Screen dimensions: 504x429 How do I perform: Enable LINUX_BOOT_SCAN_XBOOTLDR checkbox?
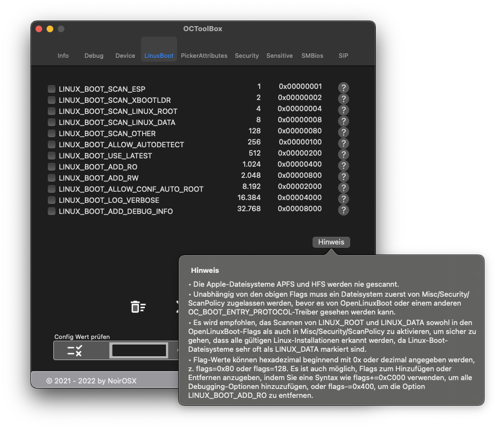pos(52,100)
